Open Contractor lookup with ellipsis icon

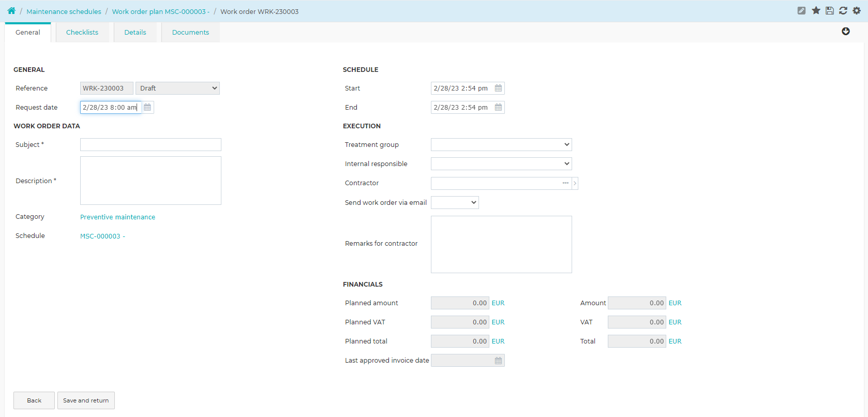tap(565, 183)
